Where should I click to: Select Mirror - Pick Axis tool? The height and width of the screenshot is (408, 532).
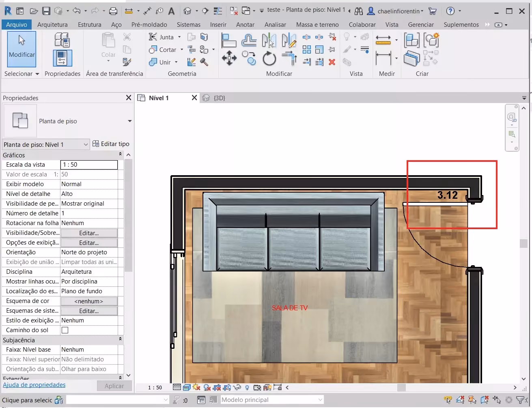click(x=269, y=41)
